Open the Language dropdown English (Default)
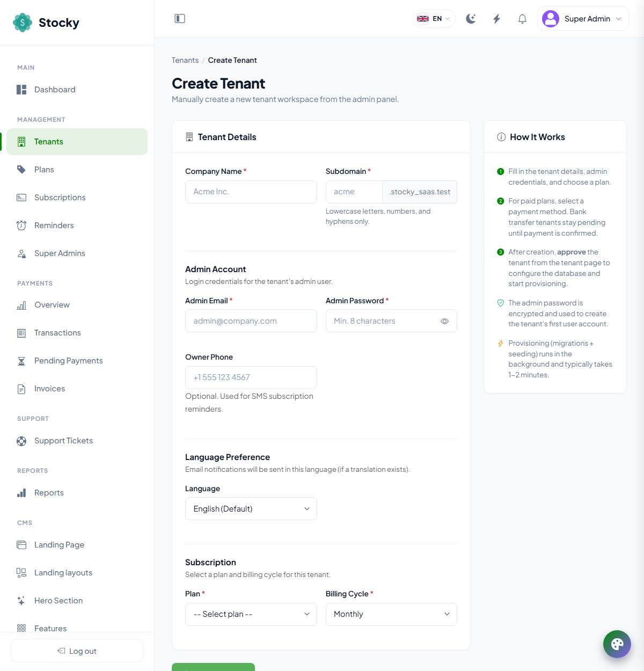Viewport: 644px width, 671px height. (x=251, y=509)
